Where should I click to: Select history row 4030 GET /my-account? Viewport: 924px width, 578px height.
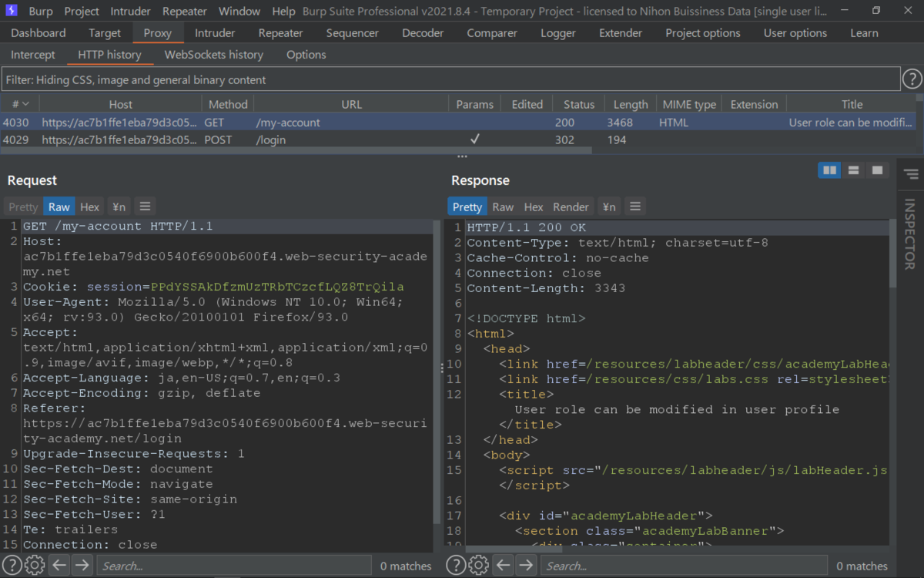click(x=458, y=123)
